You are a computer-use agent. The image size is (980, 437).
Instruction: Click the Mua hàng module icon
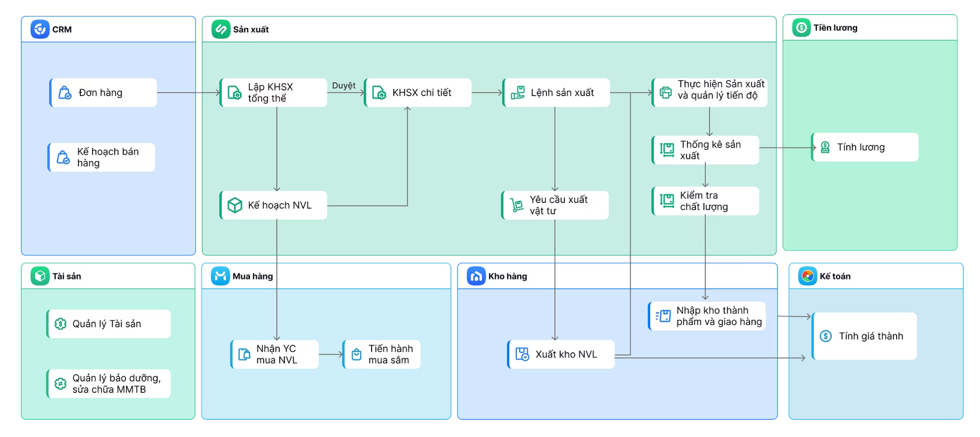tap(220, 276)
